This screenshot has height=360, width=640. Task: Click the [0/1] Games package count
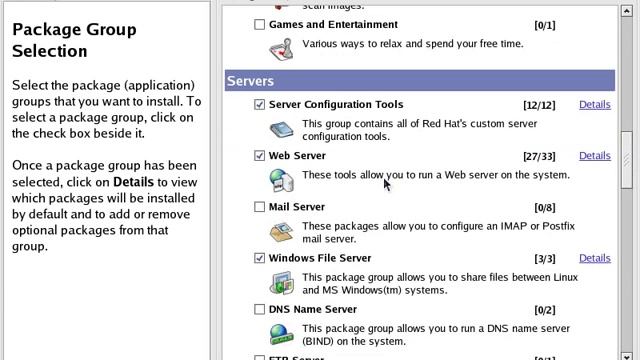click(x=545, y=25)
